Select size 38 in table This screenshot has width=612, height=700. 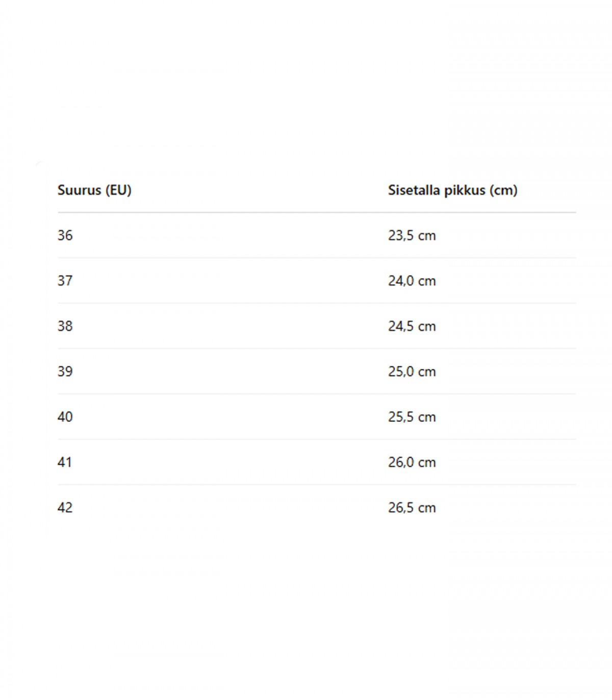[x=65, y=327]
